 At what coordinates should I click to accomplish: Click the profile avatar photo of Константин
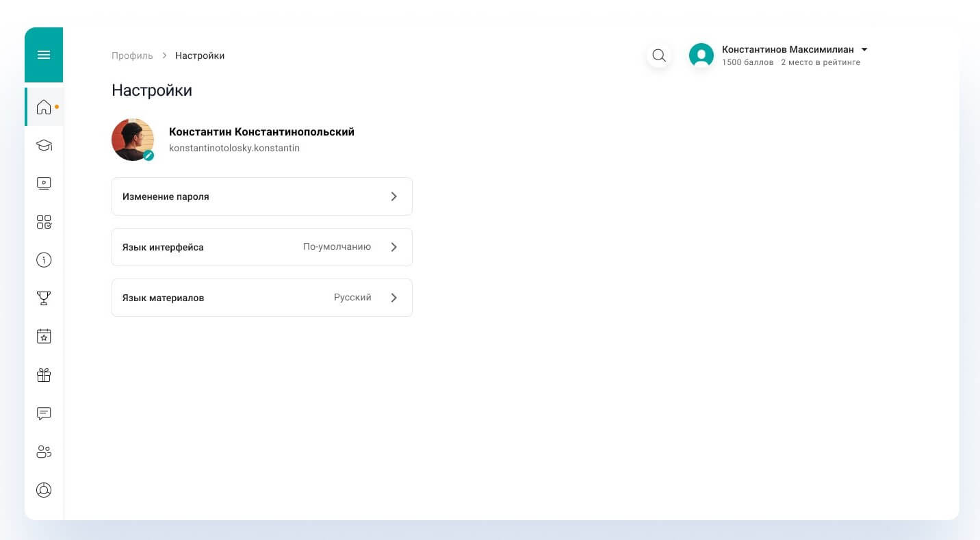[x=131, y=139]
